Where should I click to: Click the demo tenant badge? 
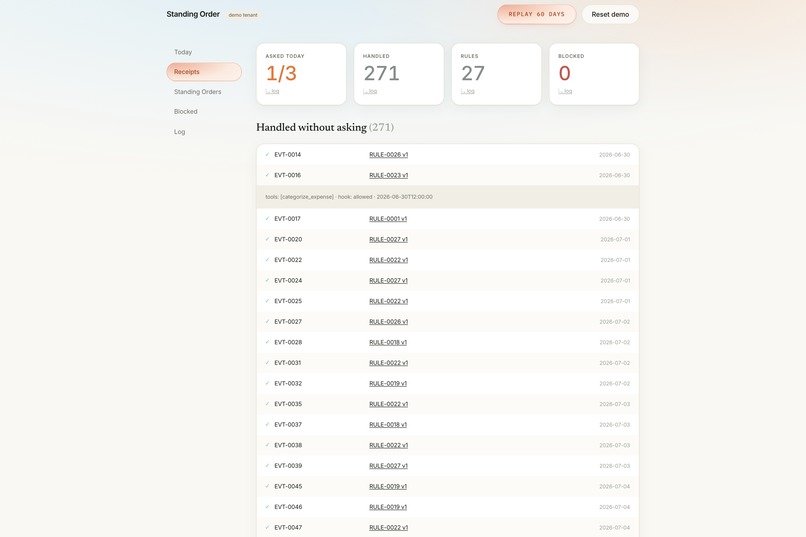pyautogui.click(x=243, y=15)
